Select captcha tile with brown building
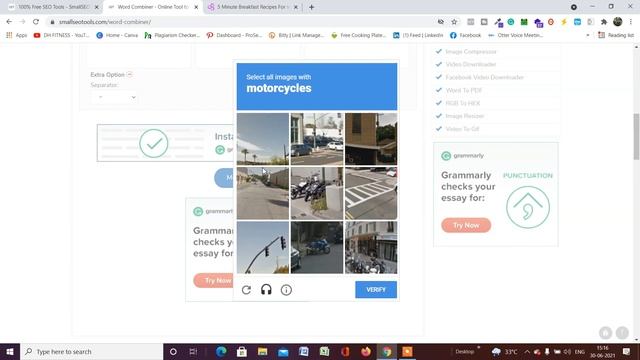The width and height of the screenshot is (640, 360). (x=371, y=139)
